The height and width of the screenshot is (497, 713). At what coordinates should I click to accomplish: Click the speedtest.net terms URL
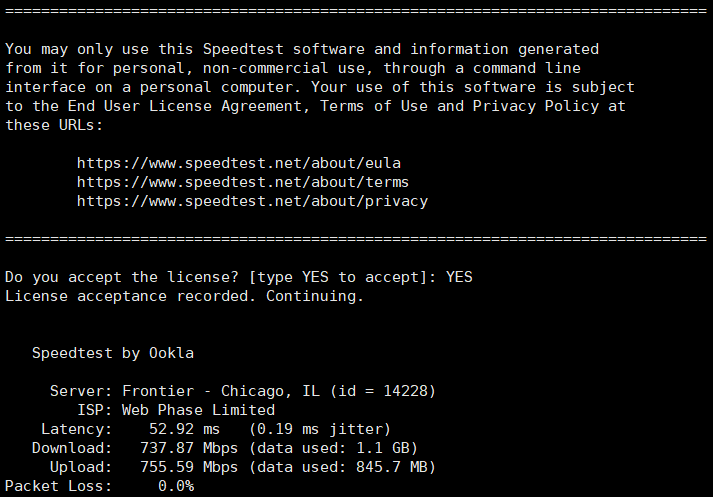243,182
